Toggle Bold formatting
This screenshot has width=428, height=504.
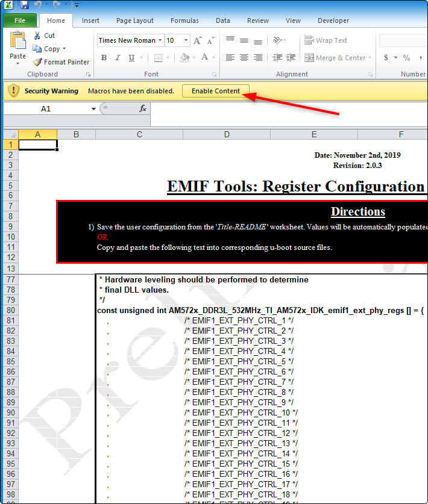tap(104, 58)
